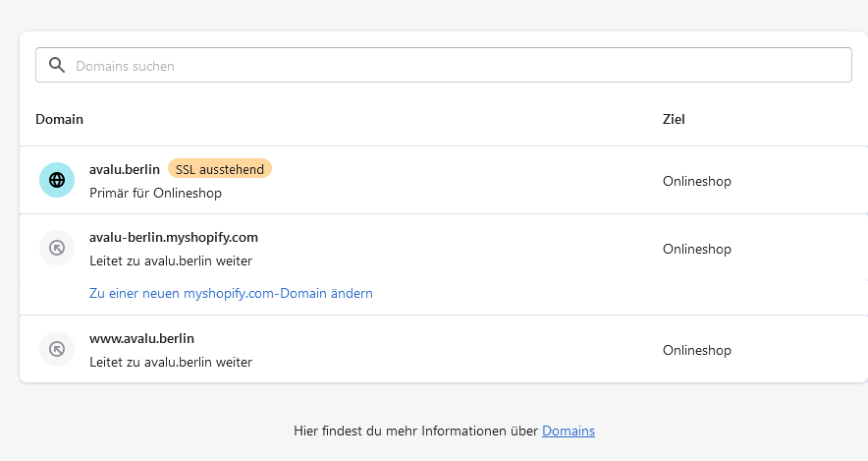Click 'Zu einer neuen myshopify.com-Domain ändern' link
This screenshot has height=461, width=868.
click(231, 293)
